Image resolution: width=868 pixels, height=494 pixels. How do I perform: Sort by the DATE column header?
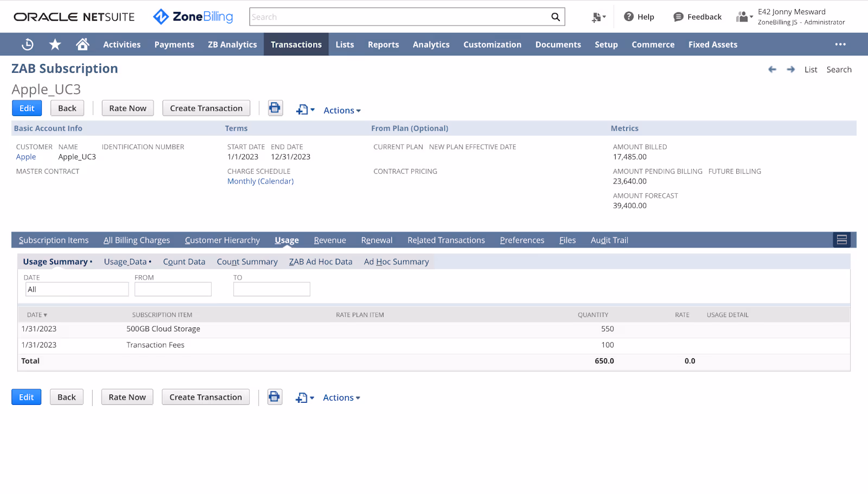(37, 315)
